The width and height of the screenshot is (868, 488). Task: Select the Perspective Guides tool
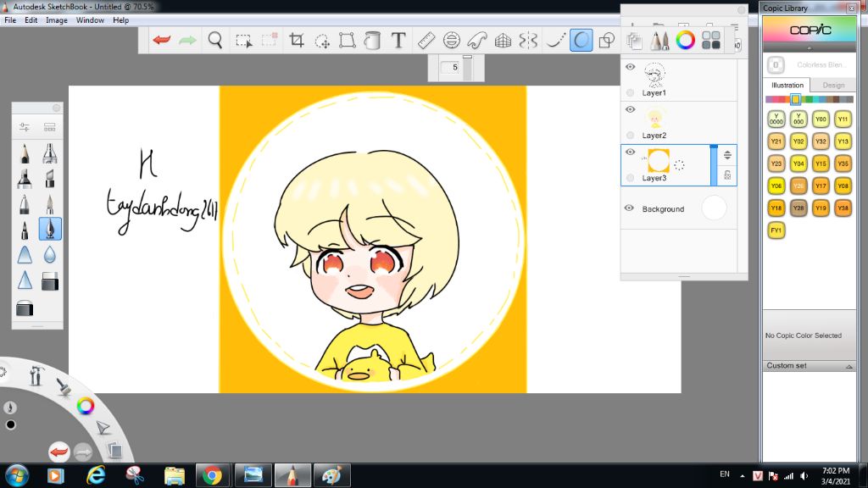point(503,41)
